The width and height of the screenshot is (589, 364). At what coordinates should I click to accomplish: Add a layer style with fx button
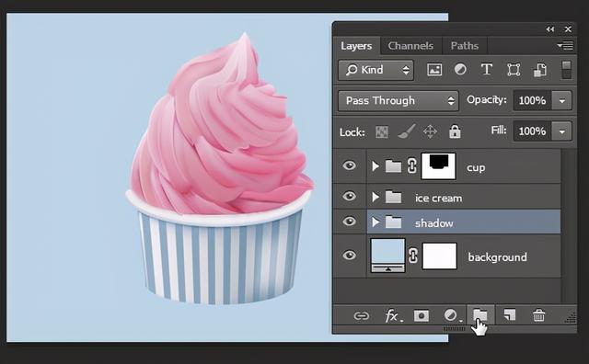393,316
